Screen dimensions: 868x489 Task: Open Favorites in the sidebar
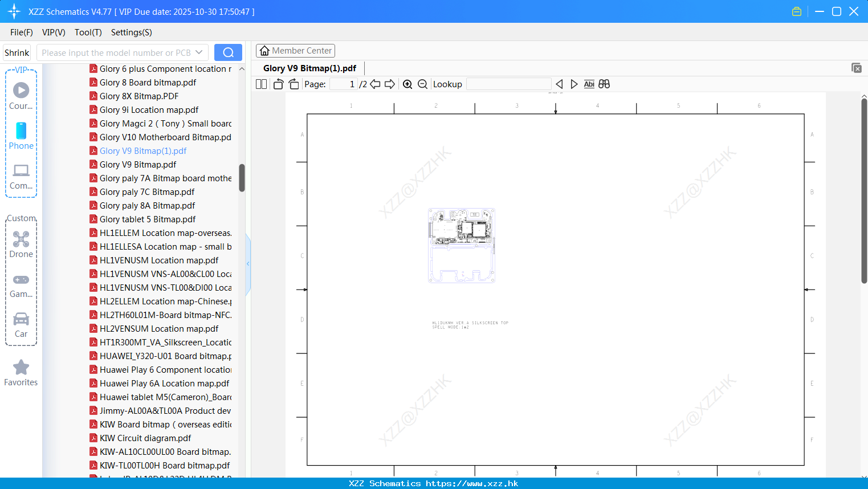click(21, 373)
